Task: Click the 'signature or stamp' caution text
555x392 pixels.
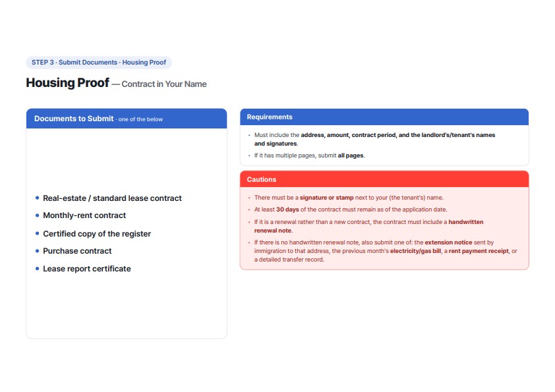Action: tap(326, 198)
